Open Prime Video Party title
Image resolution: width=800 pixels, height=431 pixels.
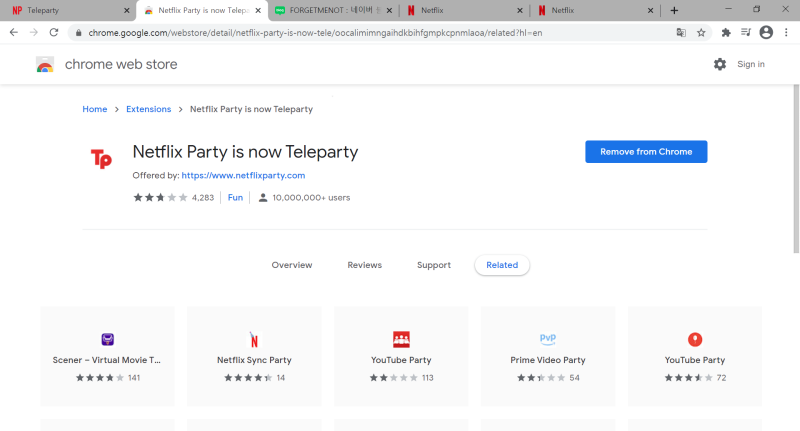[x=548, y=360]
